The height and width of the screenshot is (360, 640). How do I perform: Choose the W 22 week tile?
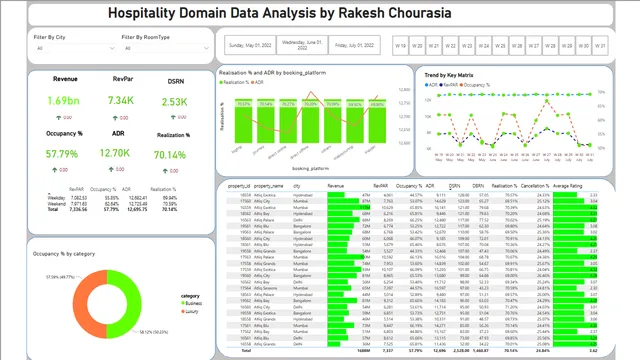tap(450, 46)
